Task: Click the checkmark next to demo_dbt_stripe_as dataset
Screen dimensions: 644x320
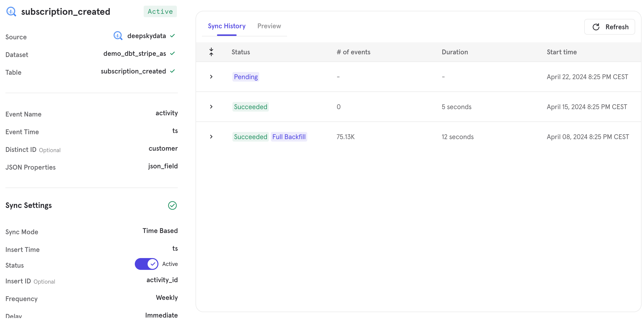Action: [x=172, y=54]
